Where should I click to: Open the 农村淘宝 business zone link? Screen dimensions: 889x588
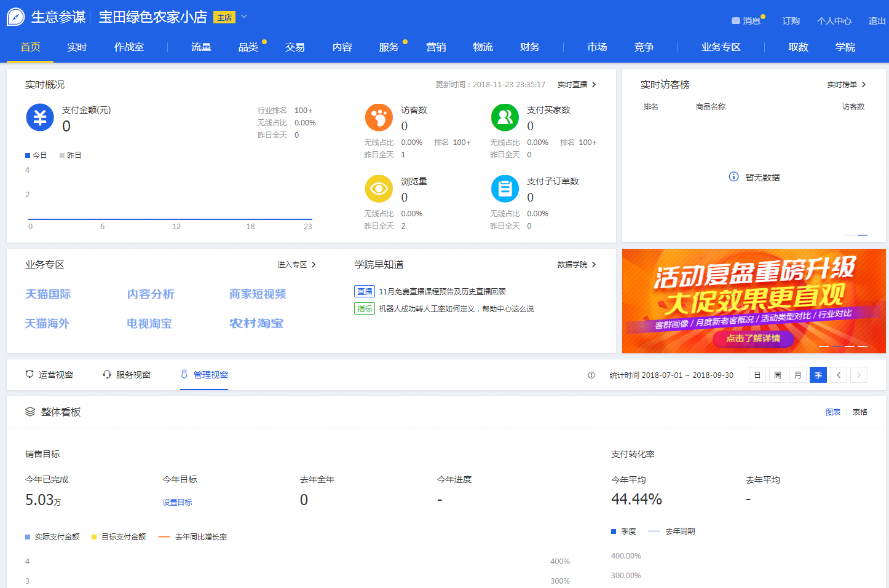coord(256,323)
